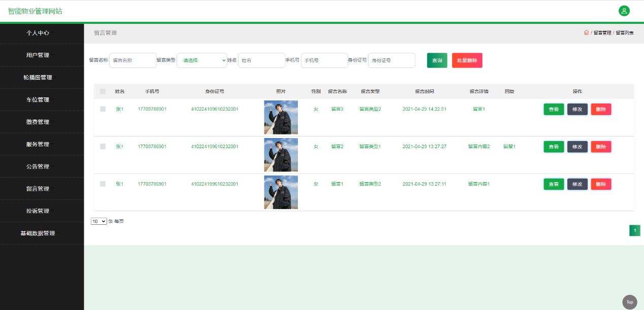Click the 留言内容1 detail cell

479,184
